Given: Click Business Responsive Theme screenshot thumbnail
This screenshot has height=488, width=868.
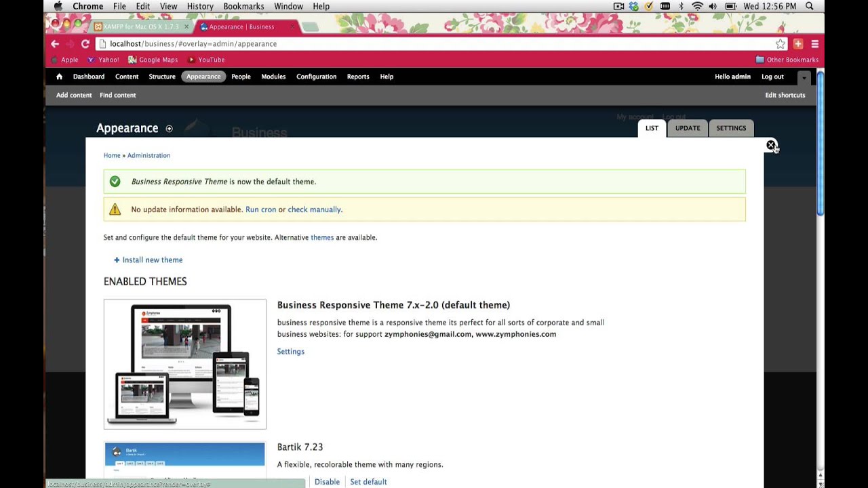Looking at the screenshot, I should point(185,364).
